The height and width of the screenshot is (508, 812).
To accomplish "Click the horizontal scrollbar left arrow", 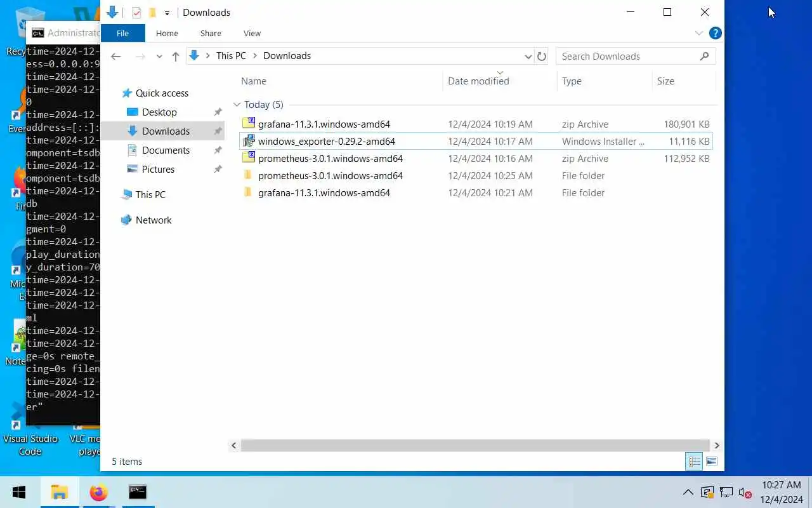I will tap(233, 445).
